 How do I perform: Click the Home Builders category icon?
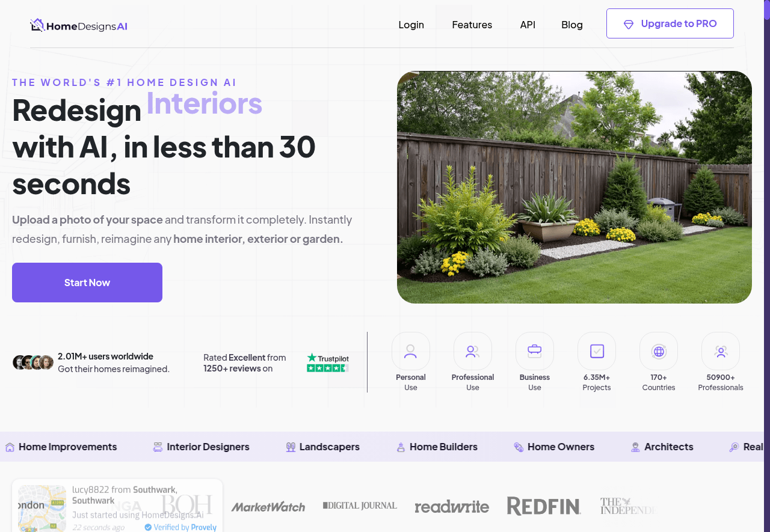pyautogui.click(x=401, y=447)
